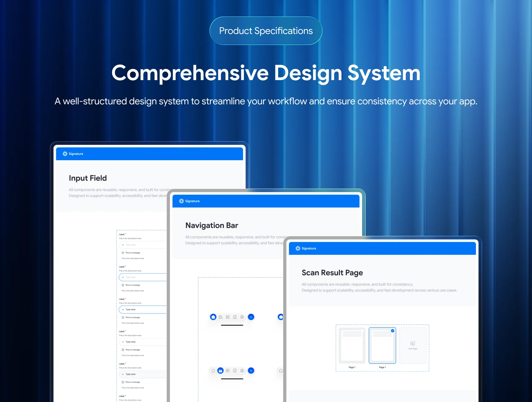Click the grey-filled Type area input
Viewport: 532px width, 402px height.
coord(143,374)
